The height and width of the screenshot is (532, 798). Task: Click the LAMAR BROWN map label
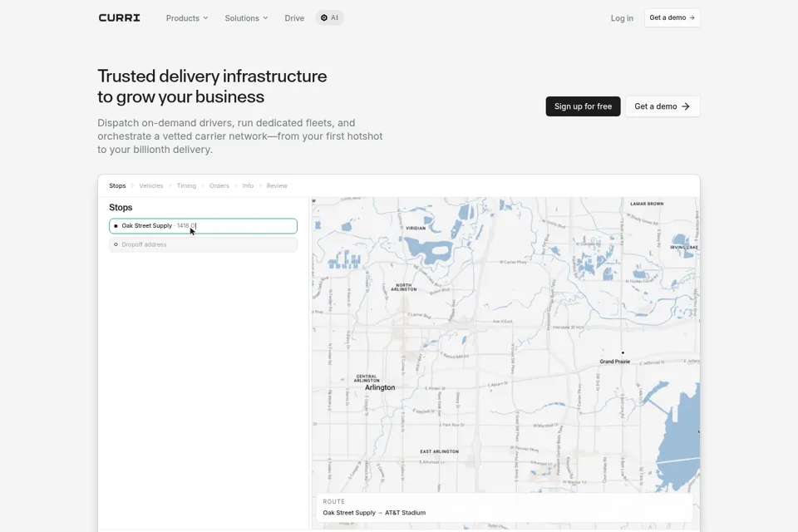647,204
